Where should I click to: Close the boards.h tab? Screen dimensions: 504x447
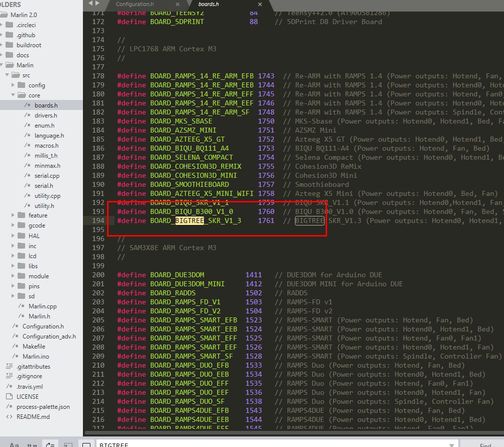coord(260,4)
